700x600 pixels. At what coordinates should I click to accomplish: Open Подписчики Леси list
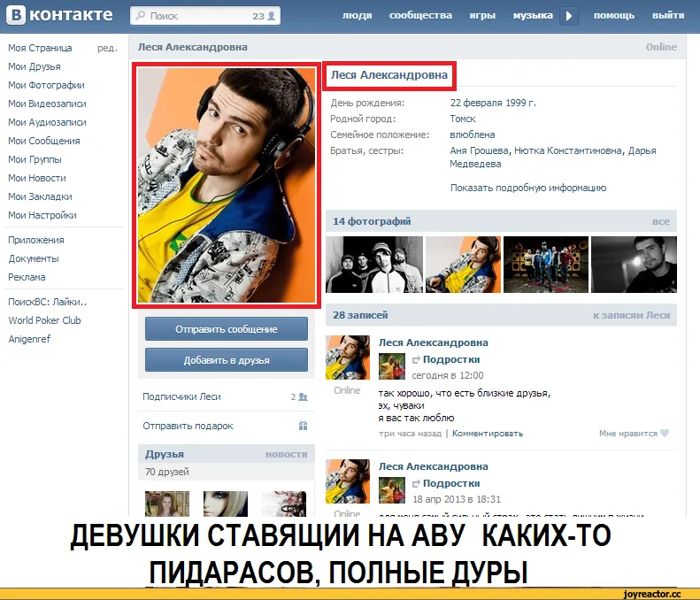[x=181, y=396]
